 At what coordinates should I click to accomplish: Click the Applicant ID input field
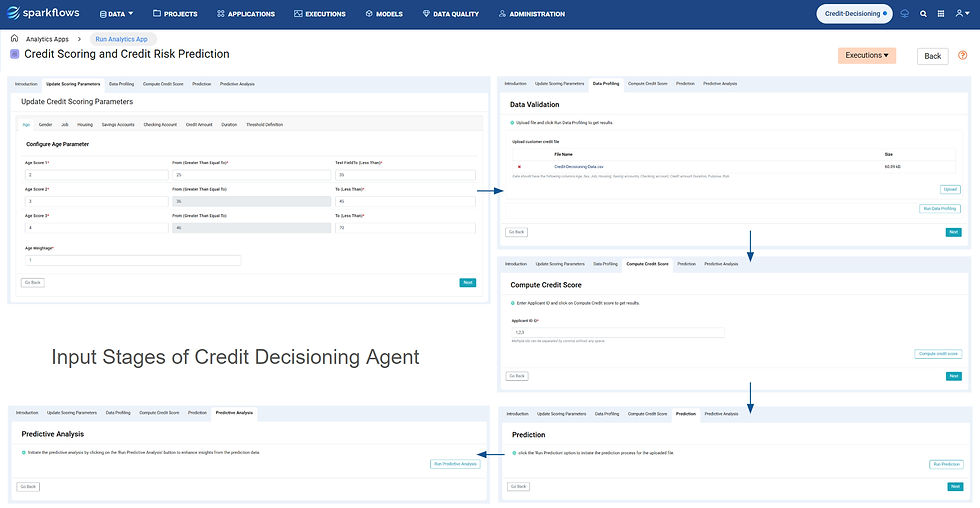[618, 332]
